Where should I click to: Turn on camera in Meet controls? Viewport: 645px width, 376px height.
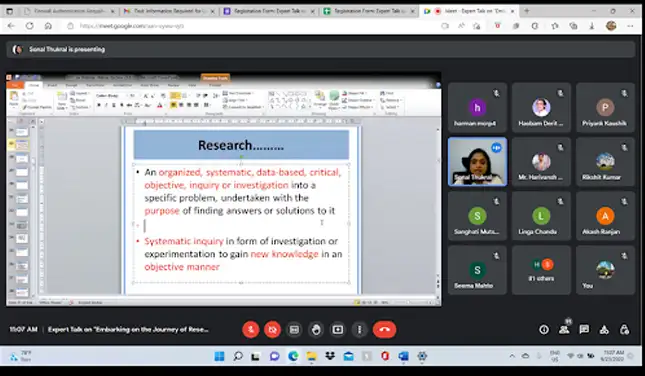272,330
